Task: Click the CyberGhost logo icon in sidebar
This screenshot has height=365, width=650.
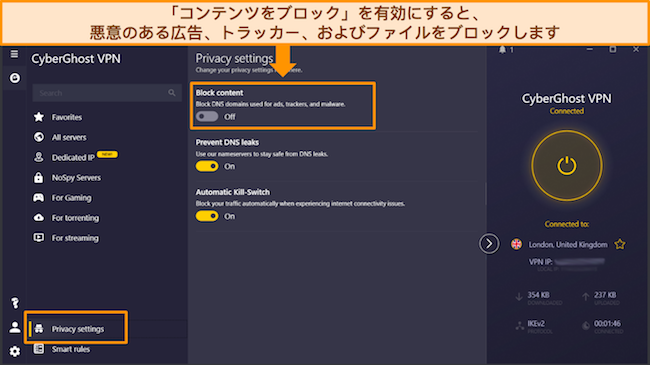Action: (15, 78)
